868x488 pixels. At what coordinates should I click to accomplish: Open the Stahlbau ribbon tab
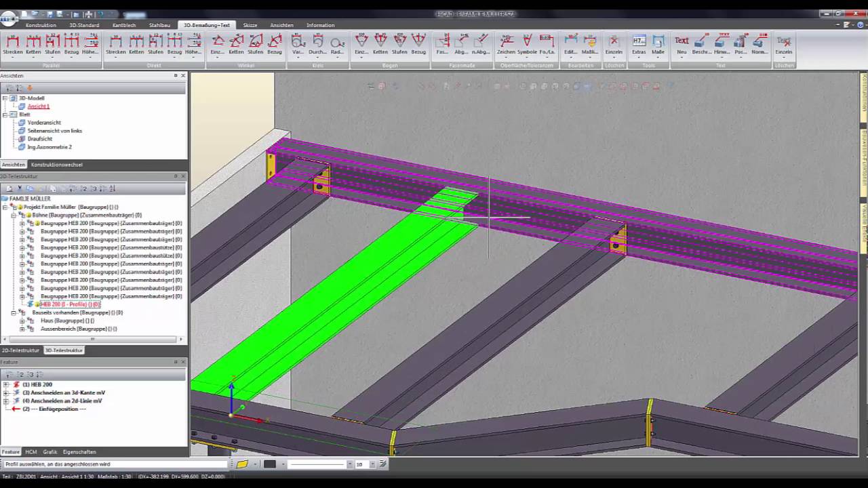(x=159, y=25)
